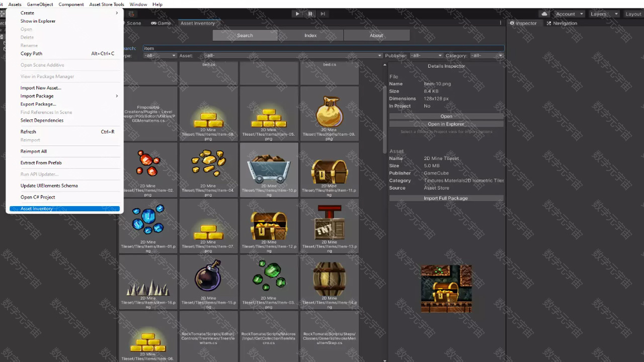This screenshot has height=362, width=644.
Task: Open the Layers dropdown
Action: pyautogui.click(x=603, y=14)
